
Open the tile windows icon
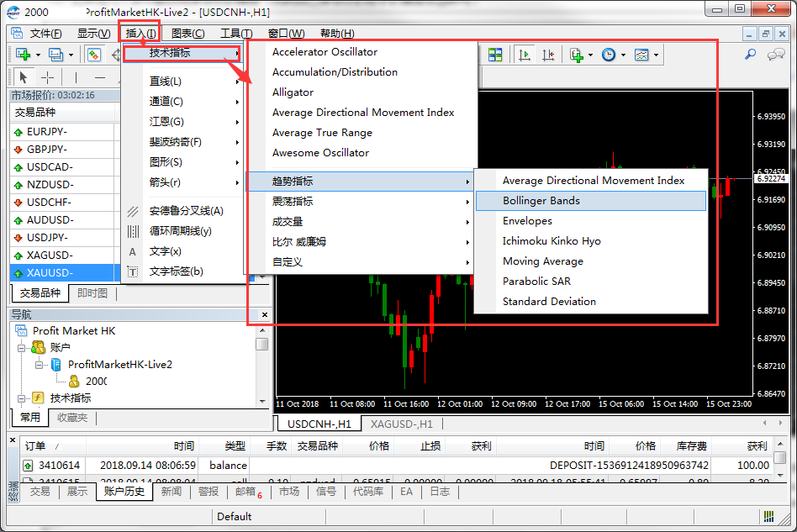(495, 55)
